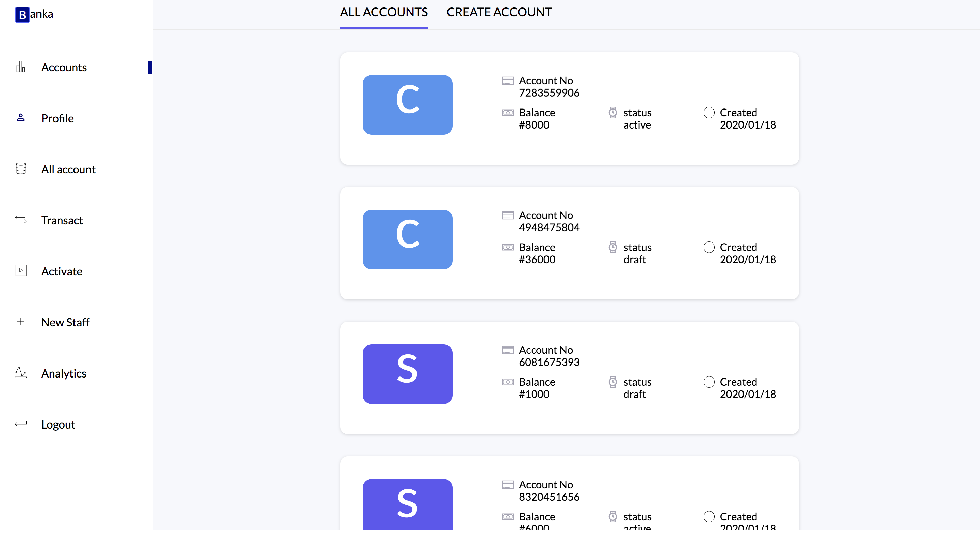Select the play icon next to Activate

point(20,271)
